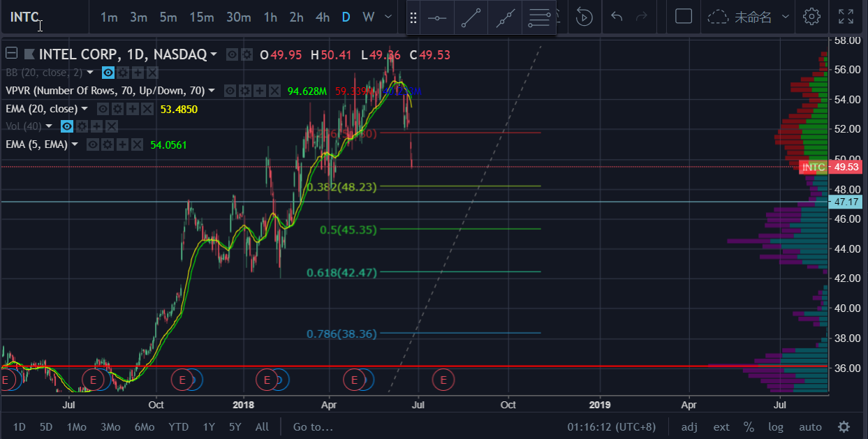Save chart layout via cloud icon
Screen dimensions: 868x439
point(719,17)
